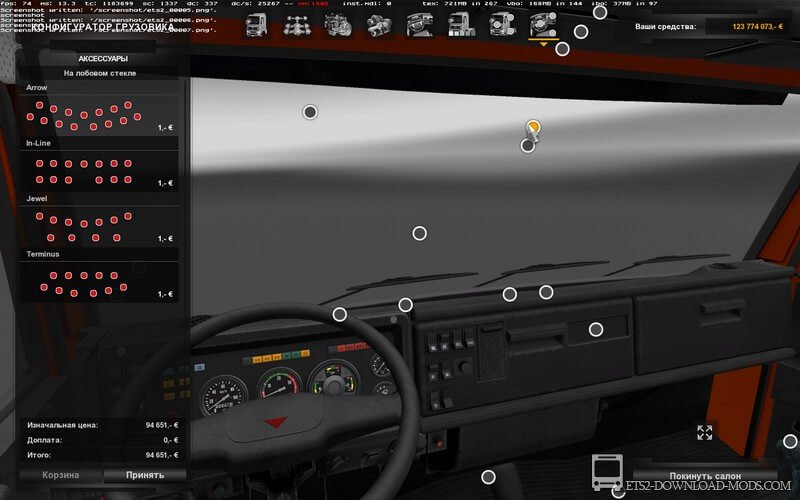Open the truck paint job category icon
Screen dimensions: 800x500
click(x=461, y=25)
